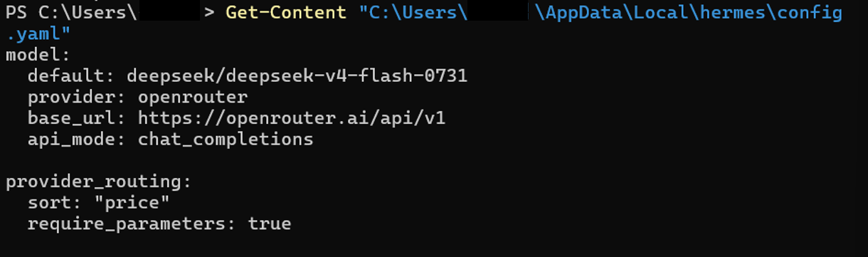Click the empty line below api_mode
Image resolution: width=868 pixels, height=257 pixels.
click(434, 160)
